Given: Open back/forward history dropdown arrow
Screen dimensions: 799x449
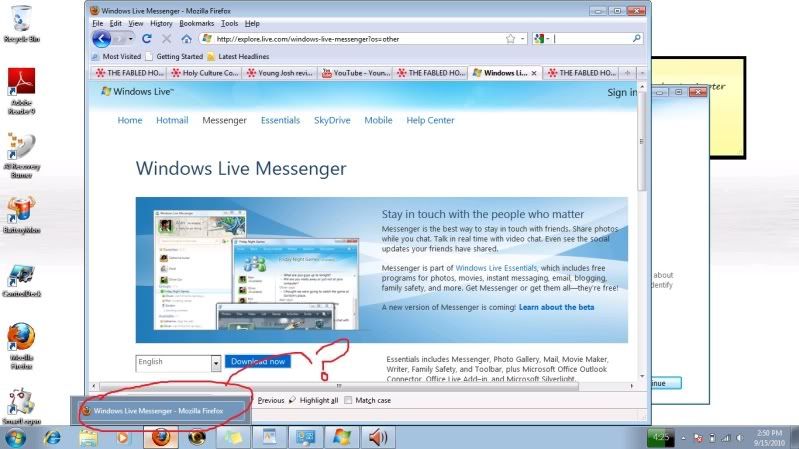Looking at the screenshot, I should (130, 39).
